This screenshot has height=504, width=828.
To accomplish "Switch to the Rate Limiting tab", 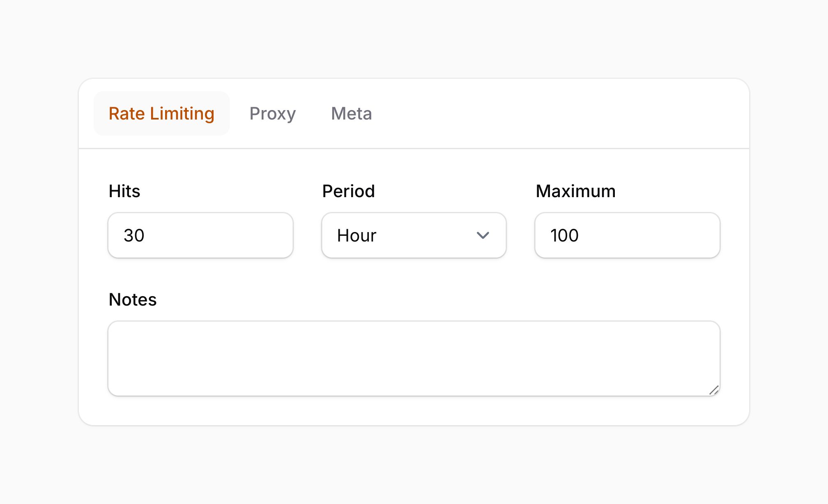I will tap(161, 113).
